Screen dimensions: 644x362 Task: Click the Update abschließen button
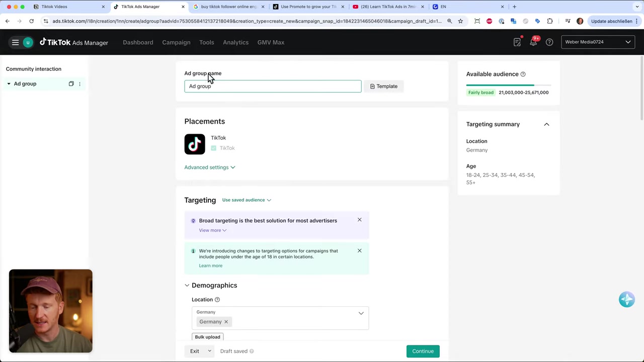(612, 21)
